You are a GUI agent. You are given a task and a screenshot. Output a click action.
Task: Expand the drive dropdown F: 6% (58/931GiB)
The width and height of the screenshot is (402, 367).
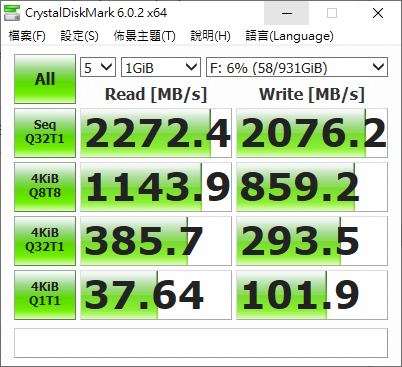click(297, 67)
